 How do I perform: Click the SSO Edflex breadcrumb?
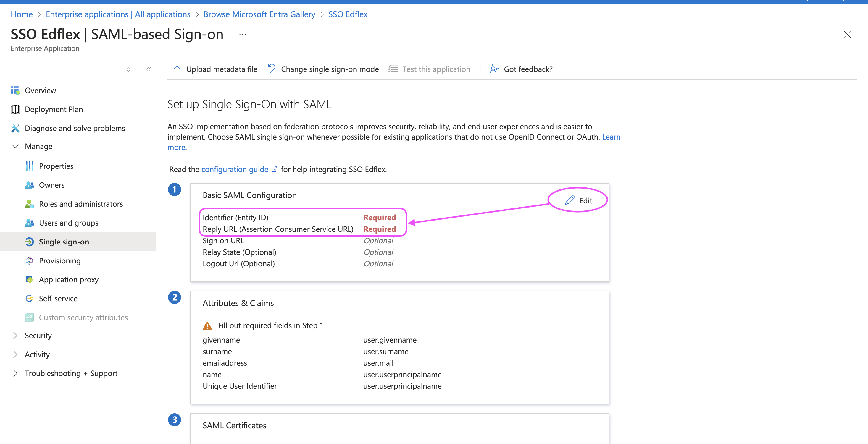[348, 14]
